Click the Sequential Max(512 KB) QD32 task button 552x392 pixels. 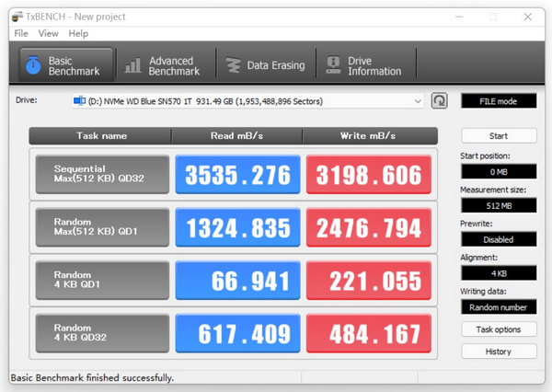[102, 174]
